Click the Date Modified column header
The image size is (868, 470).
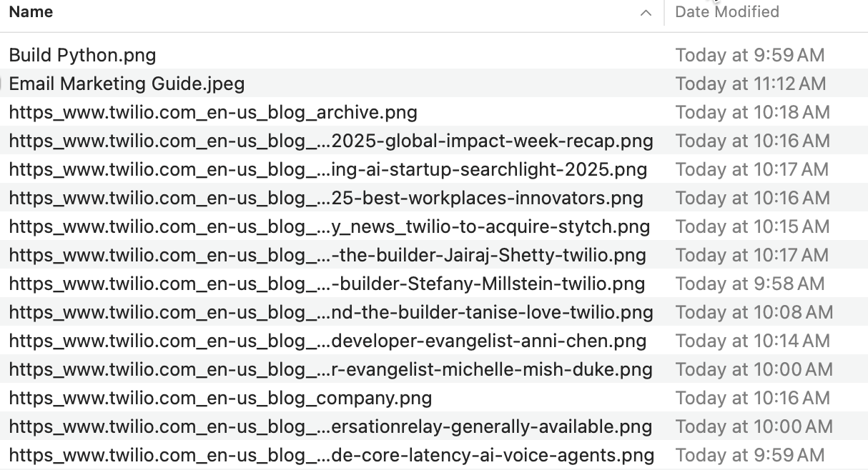[x=726, y=12]
